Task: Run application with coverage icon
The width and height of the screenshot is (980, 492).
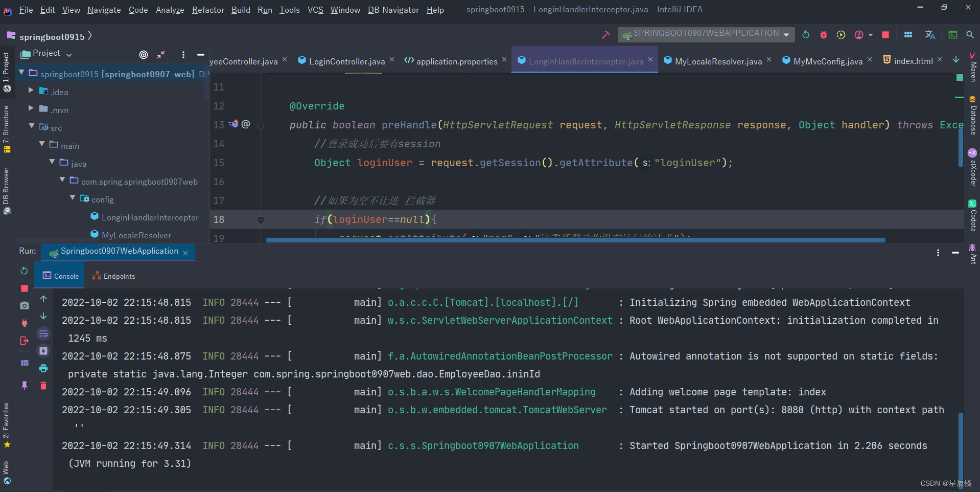Action: [x=841, y=35]
